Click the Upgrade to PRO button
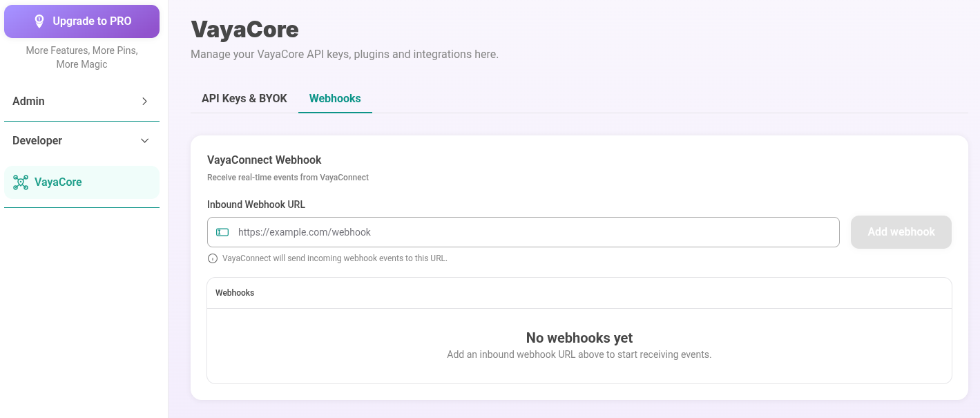Viewport: 980px width, 418px height. (81, 21)
